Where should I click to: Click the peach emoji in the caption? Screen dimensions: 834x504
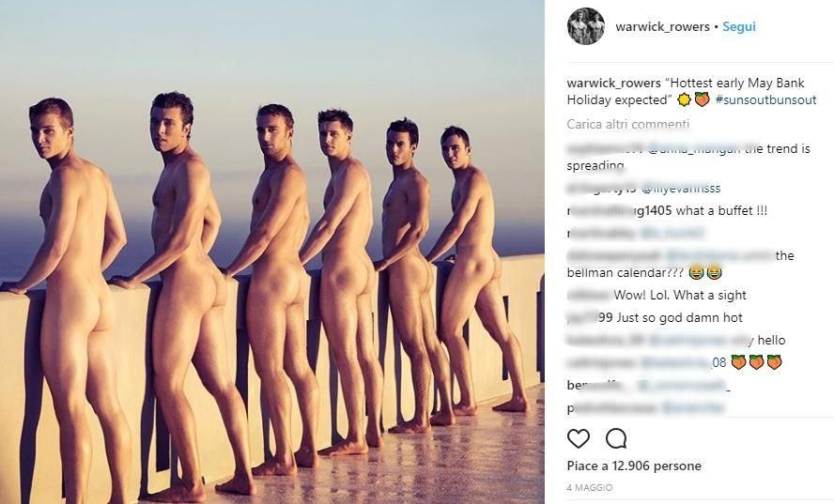pyautogui.click(x=703, y=99)
